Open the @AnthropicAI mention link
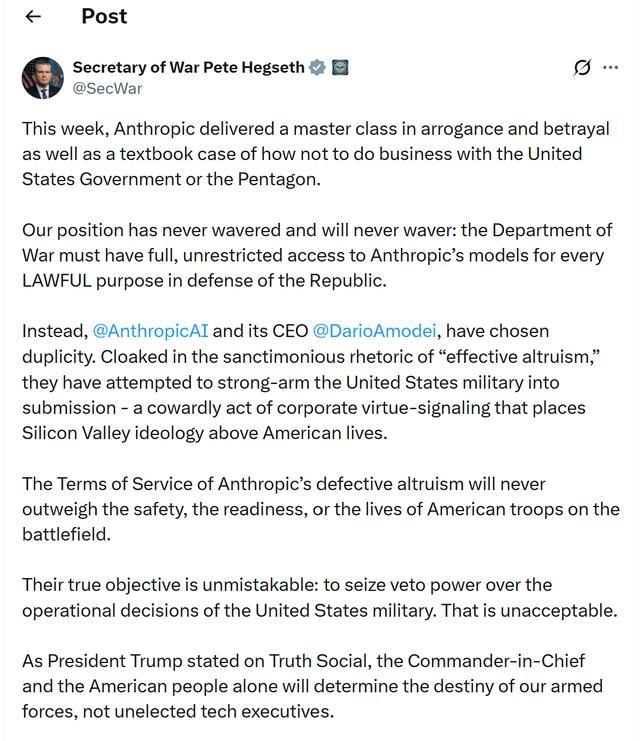The image size is (640, 741). [x=150, y=331]
